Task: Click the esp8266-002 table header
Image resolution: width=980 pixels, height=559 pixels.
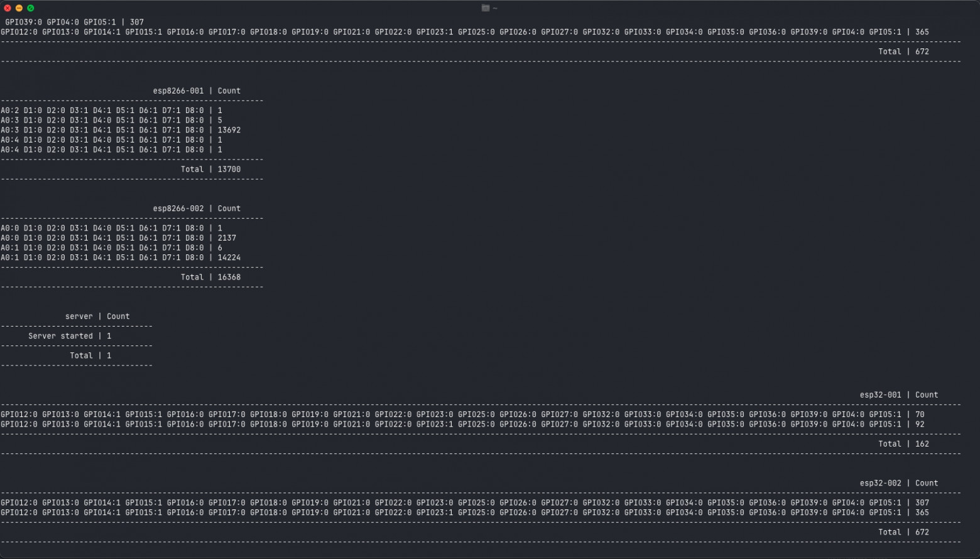Action: (x=197, y=209)
